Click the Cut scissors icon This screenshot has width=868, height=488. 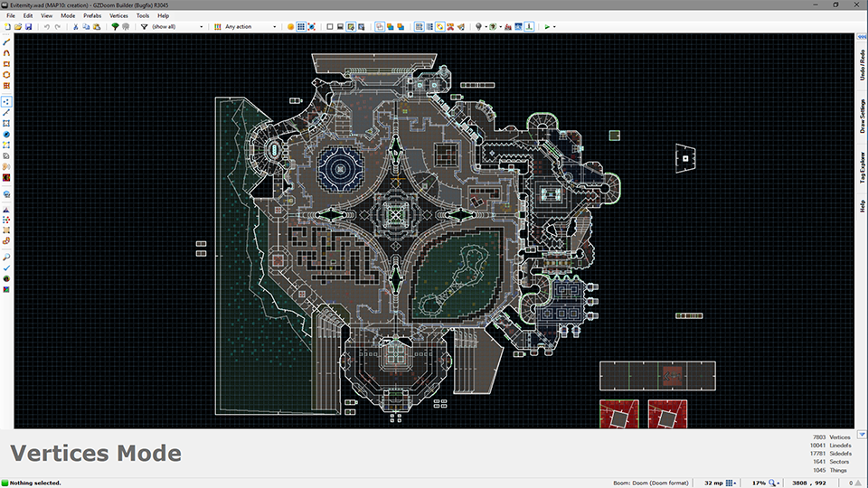click(75, 26)
